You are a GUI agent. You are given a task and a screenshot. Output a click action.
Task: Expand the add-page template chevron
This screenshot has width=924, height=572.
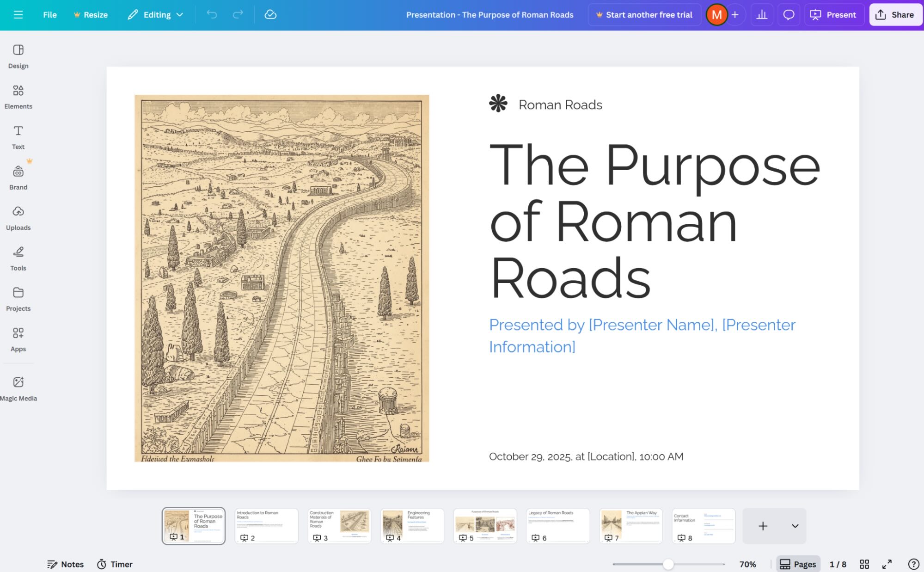[x=795, y=525]
